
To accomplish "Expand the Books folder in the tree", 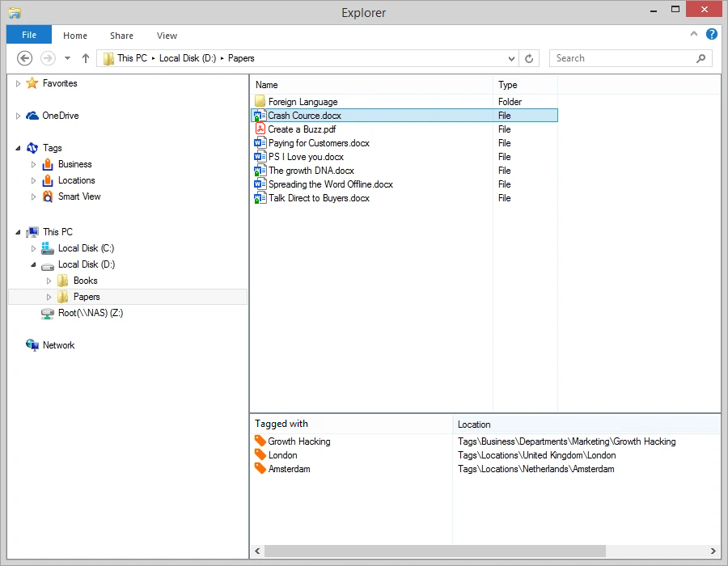I will (x=49, y=281).
